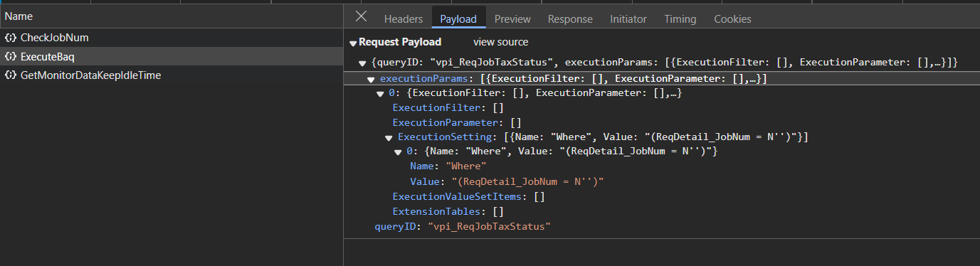The image size is (980, 266).
Task: Open the Response tab
Action: click(x=570, y=19)
